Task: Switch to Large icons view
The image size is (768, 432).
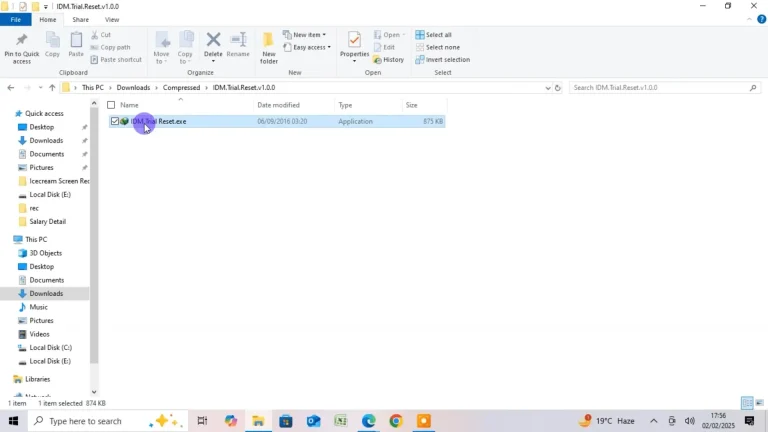Action: click(760, 403)
